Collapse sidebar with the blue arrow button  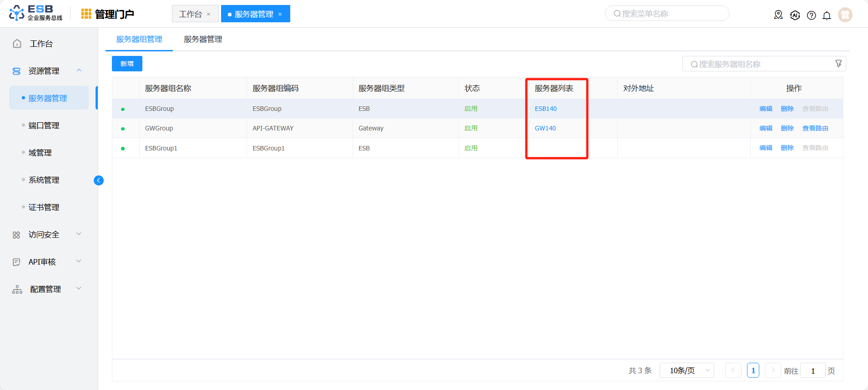[98, 180]
